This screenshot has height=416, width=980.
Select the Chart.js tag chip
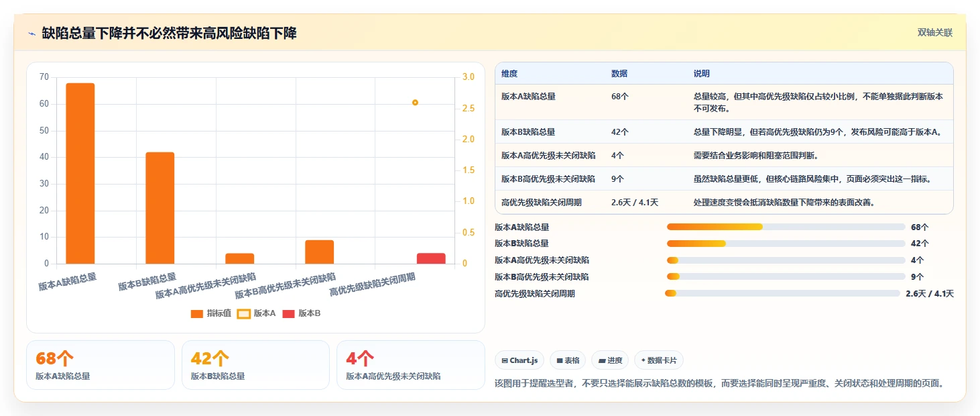pos(519,360)
